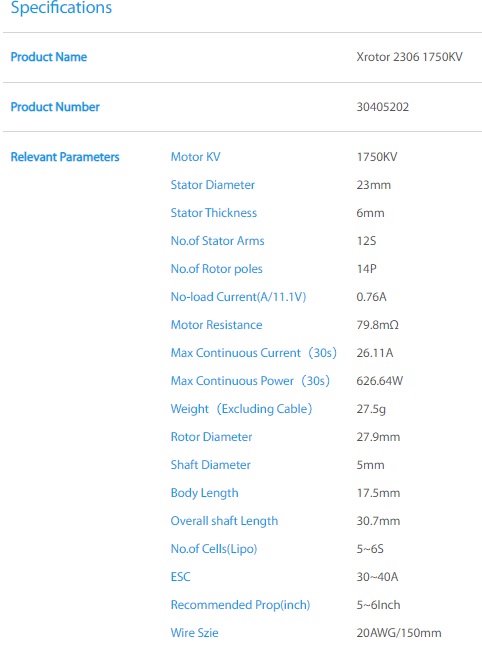The image size is (482, 647).
Task: Select the Max Continuous Current (30s) label
Action: [x=254, y=353]
